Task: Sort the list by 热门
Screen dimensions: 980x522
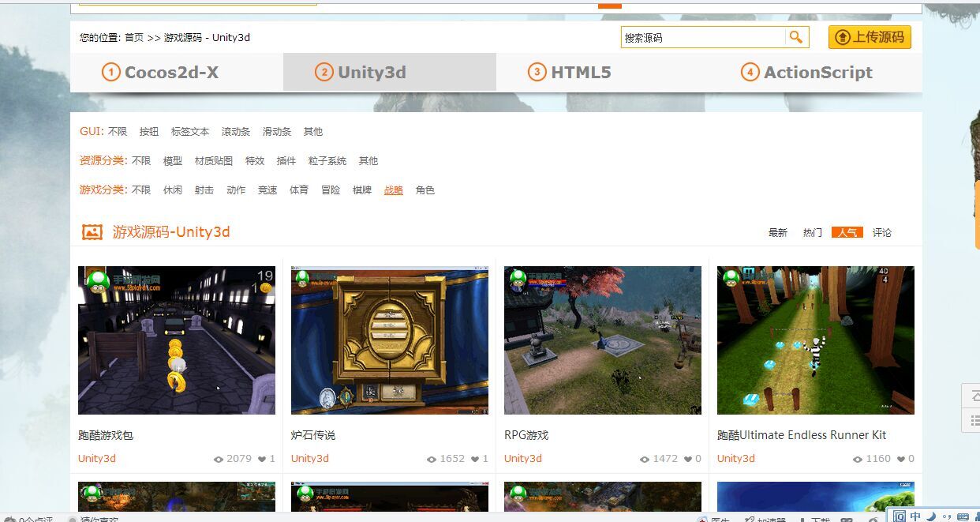Action: 813,233
